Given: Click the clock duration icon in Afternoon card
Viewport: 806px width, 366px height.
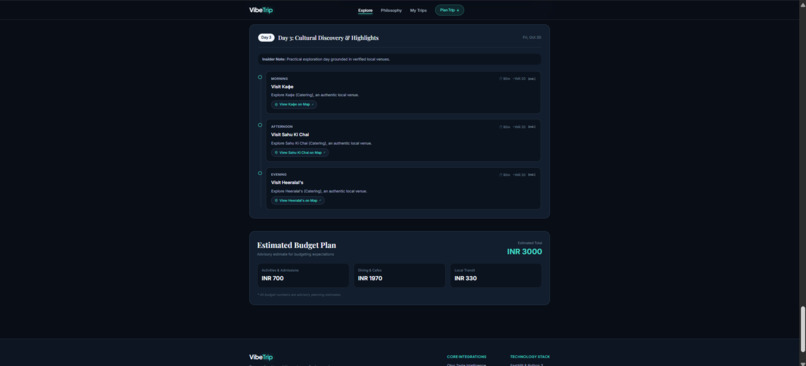Looking at the screenshot, I should (501, 126).
